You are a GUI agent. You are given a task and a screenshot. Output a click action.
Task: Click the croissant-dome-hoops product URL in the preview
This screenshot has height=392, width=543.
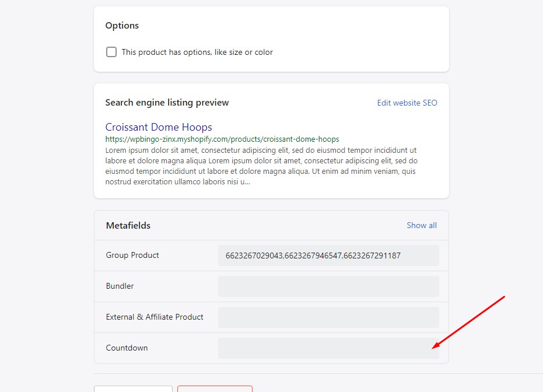[222, 139]
